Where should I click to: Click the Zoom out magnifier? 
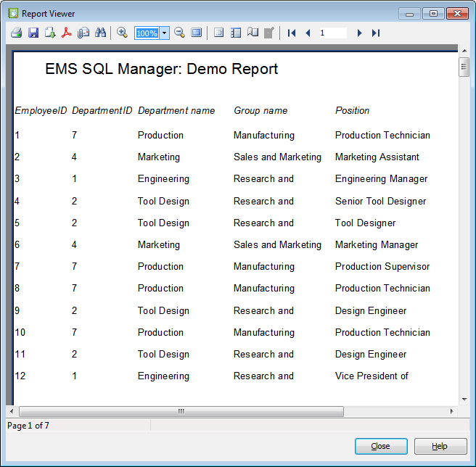tap(179, 33)
